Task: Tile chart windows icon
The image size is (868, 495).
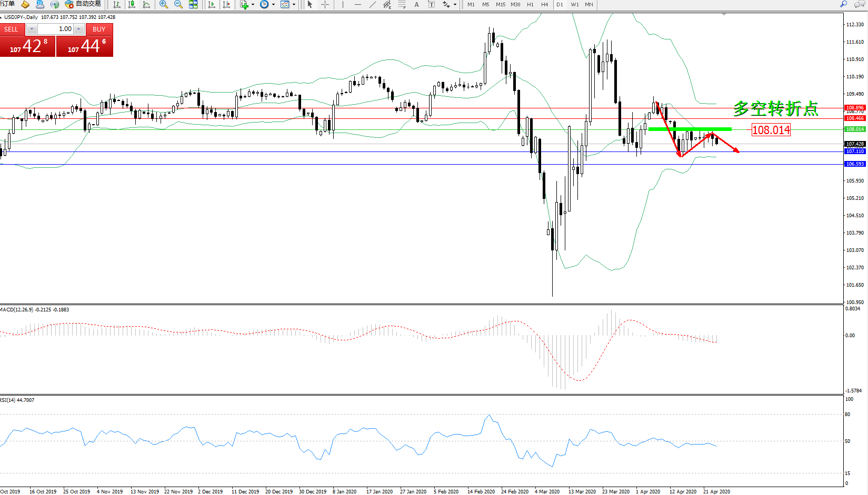Action: [x=193, y=4]
